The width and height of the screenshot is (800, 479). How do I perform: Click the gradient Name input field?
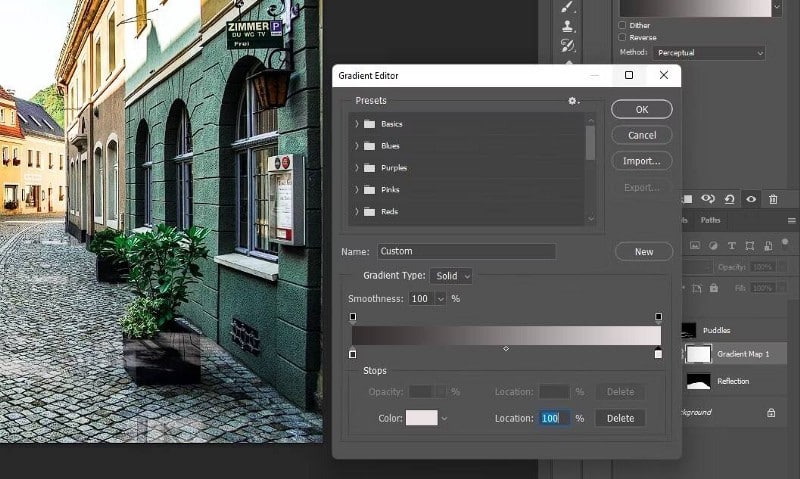[466, 251]
